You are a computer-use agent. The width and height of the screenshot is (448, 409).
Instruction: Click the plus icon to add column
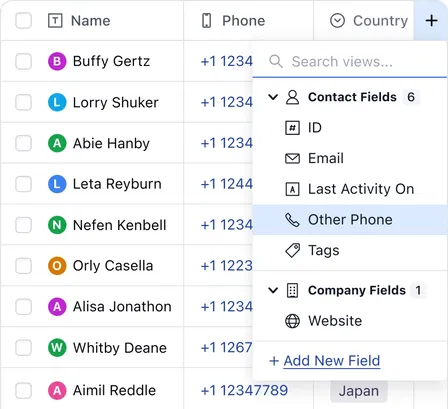[x=431, y=21]
